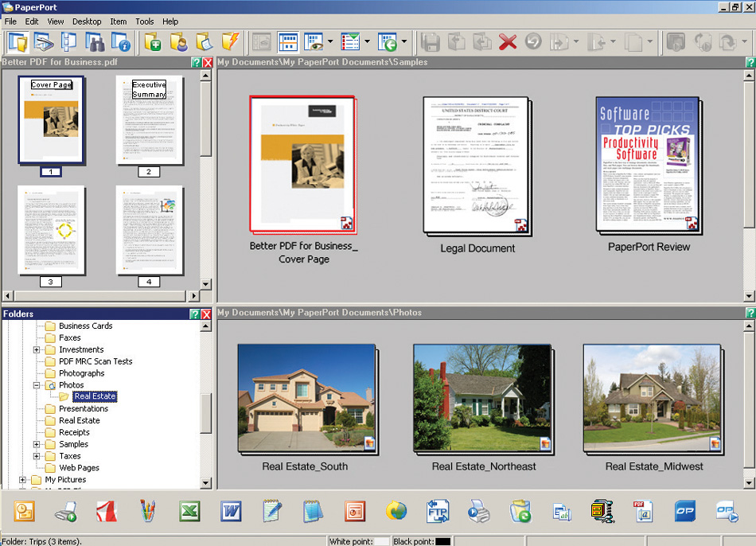The width and height of the screenshot is (756, 546).
Task: Click the FTP icon in Send To bar
Action: pos(438,511)
